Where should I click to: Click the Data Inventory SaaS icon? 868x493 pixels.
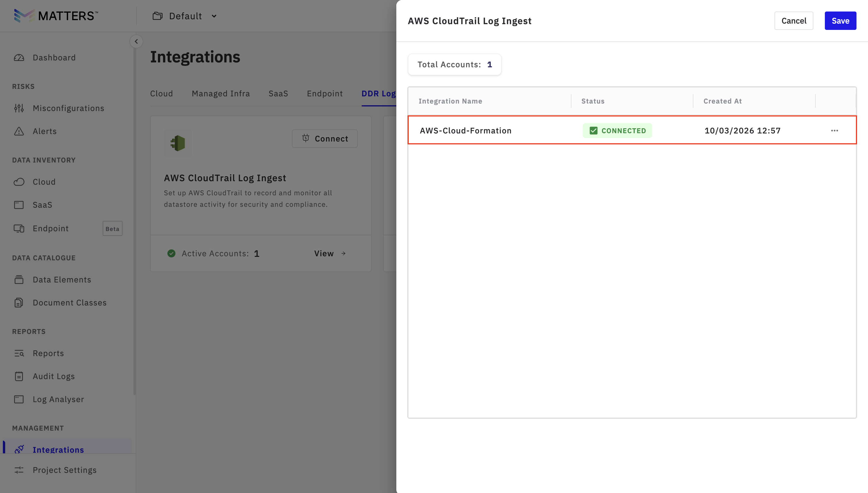tap(19, 205)
